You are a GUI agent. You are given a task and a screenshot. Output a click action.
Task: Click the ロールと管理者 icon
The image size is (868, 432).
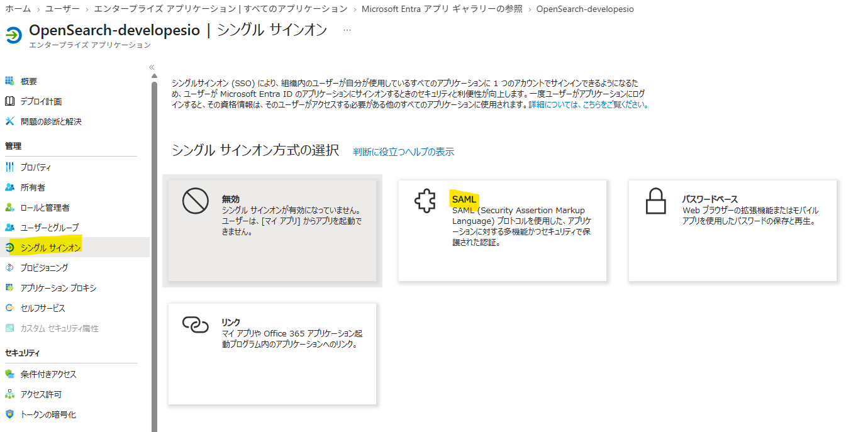click(x=9, y=208)
